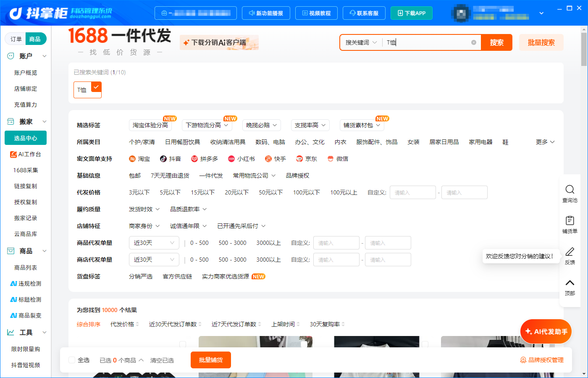The width and height of the screenshot is (588, 378).
Task: Click 下载APP download button
Action: [x=412, y=13]
